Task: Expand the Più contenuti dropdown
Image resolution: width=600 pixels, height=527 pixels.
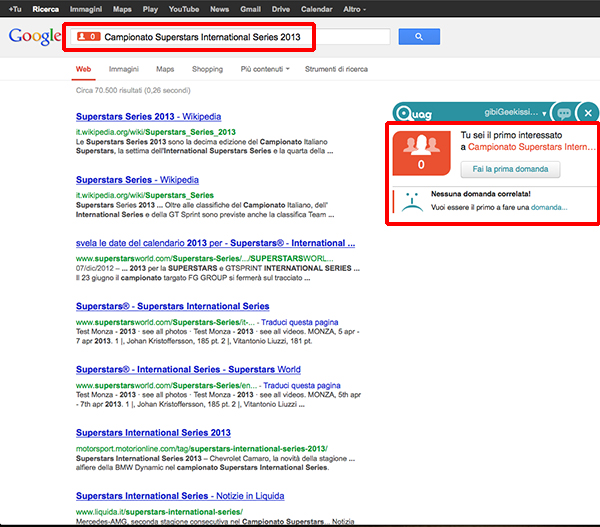Action: (x=265, y=69)
